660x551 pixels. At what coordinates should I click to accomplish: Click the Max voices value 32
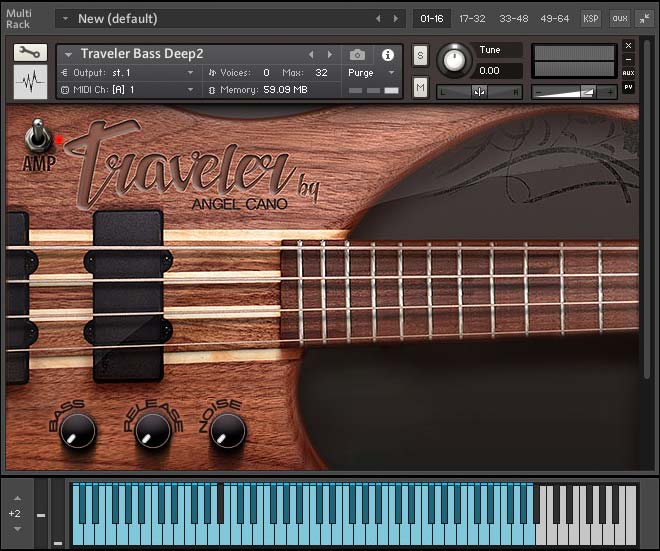click(321, 73)
